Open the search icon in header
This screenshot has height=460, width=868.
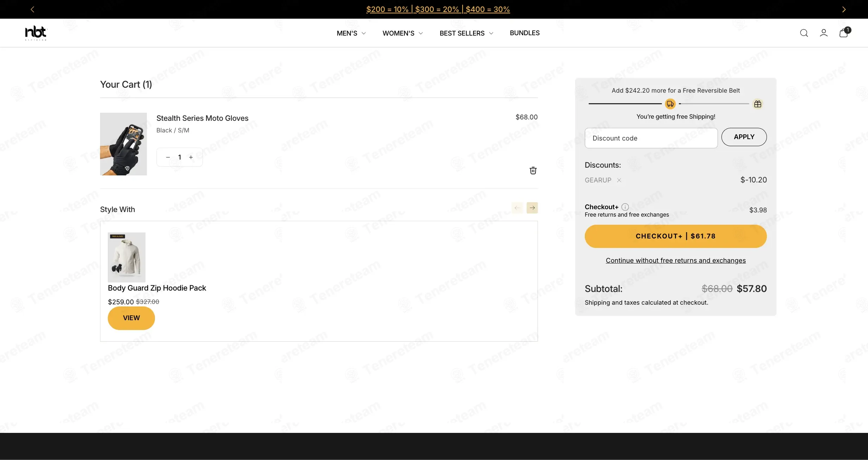click(804, 33)
